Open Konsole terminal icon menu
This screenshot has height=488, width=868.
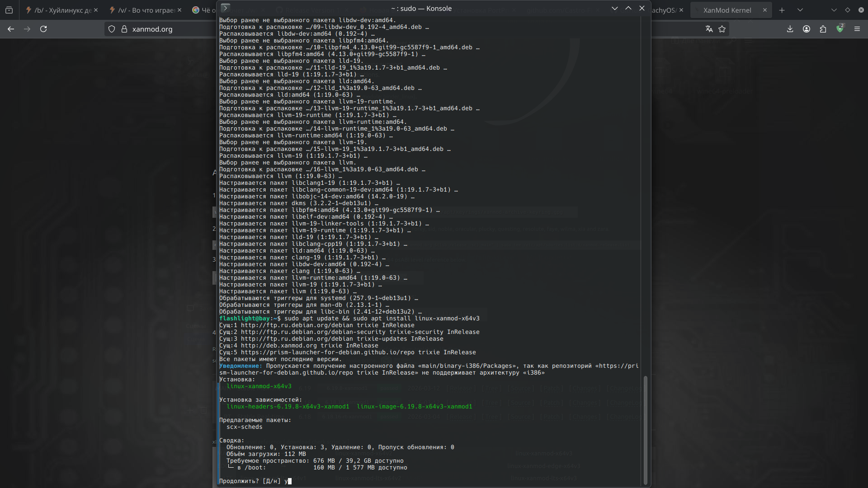pyautogui.click(x=226, y=8)
